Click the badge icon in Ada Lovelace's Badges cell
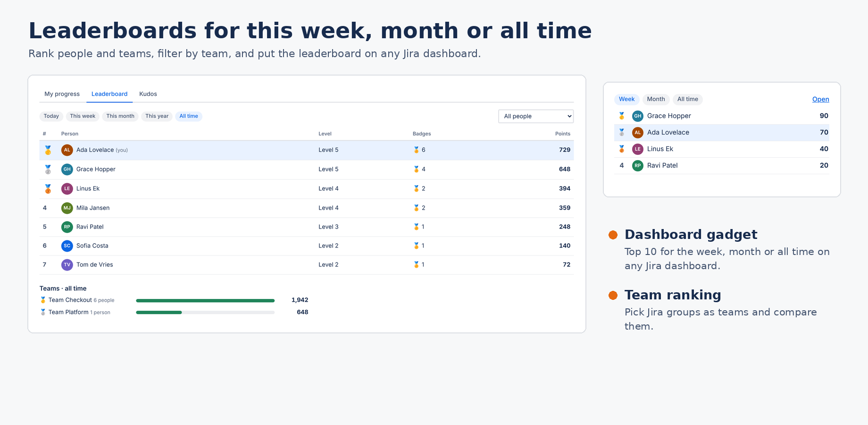The height and width of the screenshot is (425, 868). click(x=416, y=150)
